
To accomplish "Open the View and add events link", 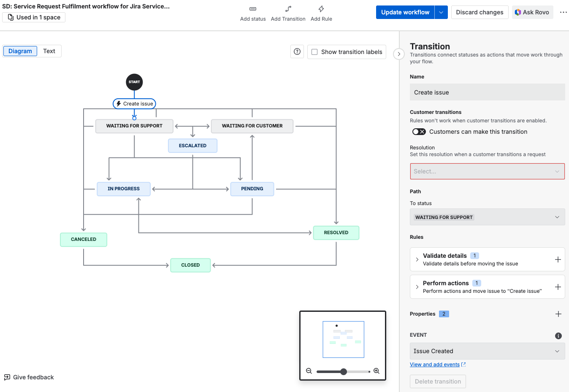I will click(435, 365).
